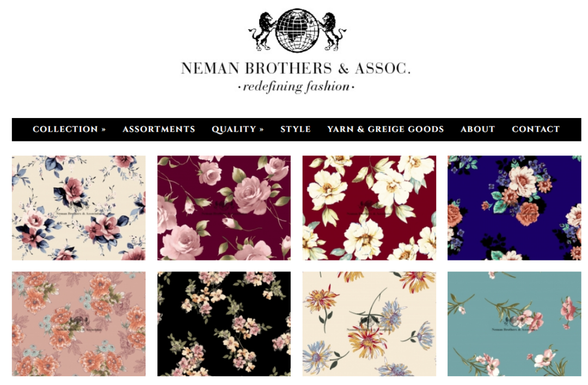Viewport: 588px width, 385px height.
Task: View the black background blossom print
Action: (224, 324)
